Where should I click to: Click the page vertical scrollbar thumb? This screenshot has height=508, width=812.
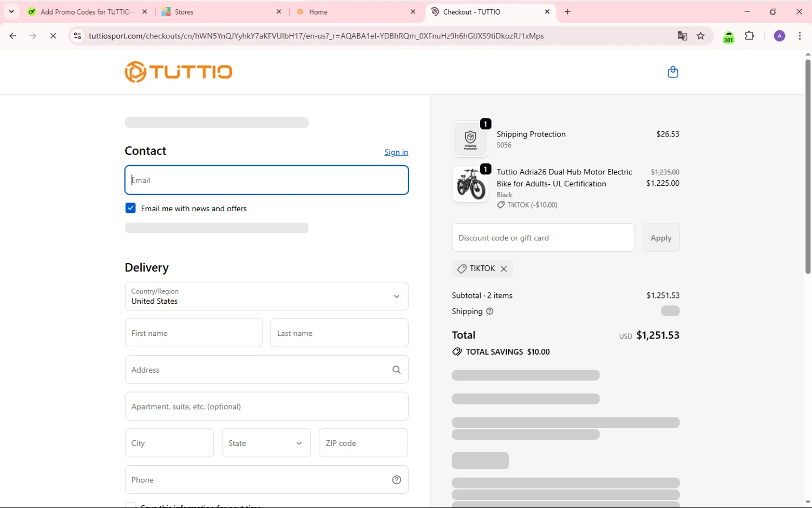tap(808, 166)
